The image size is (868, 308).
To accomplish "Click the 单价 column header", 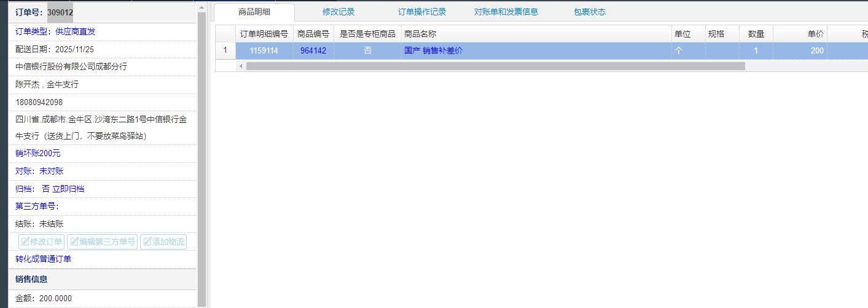I will (x=799, y=34).
